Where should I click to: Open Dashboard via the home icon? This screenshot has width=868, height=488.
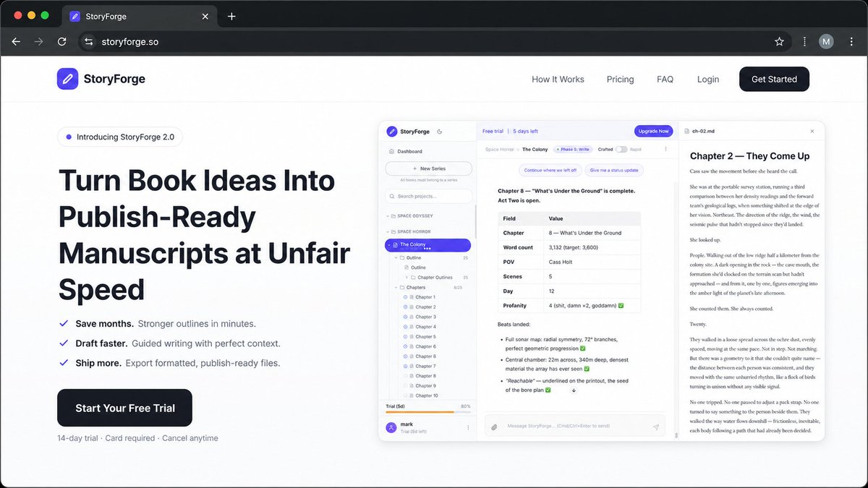[391, 151]
